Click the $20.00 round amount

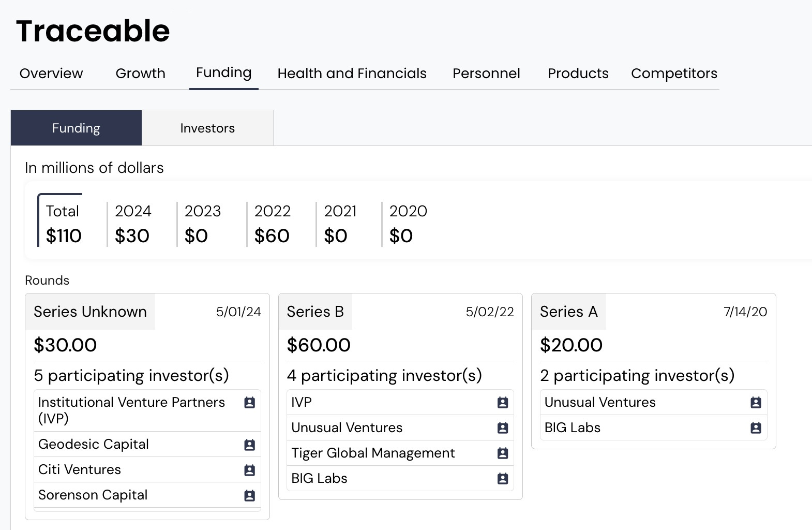click(x=571, y=345)
